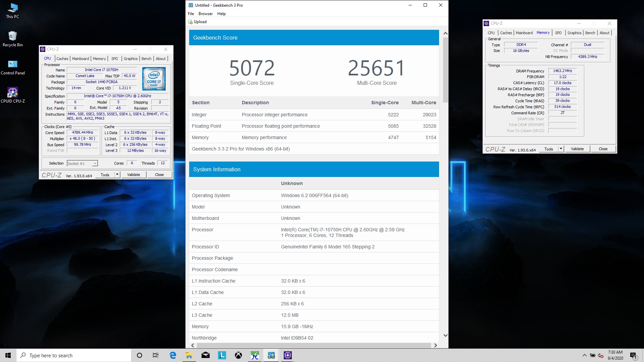
Task: Click Geekbench horizontal scrollbar left arrow
Action: [193, 345]
